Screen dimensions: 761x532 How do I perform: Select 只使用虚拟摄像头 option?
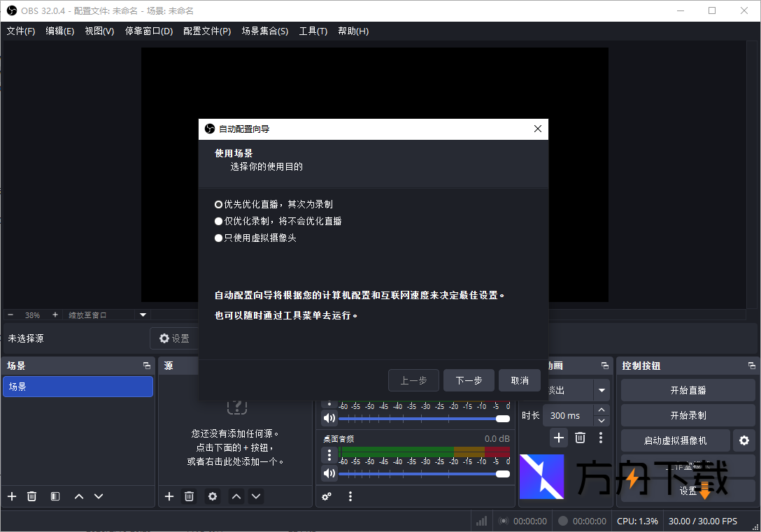coord(218,237)
